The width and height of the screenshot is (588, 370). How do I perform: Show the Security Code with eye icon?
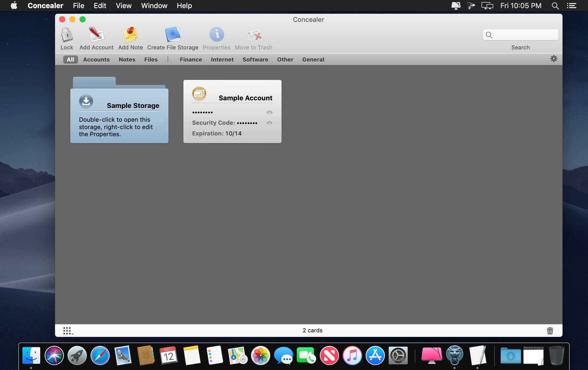click(x=269, y=123)
